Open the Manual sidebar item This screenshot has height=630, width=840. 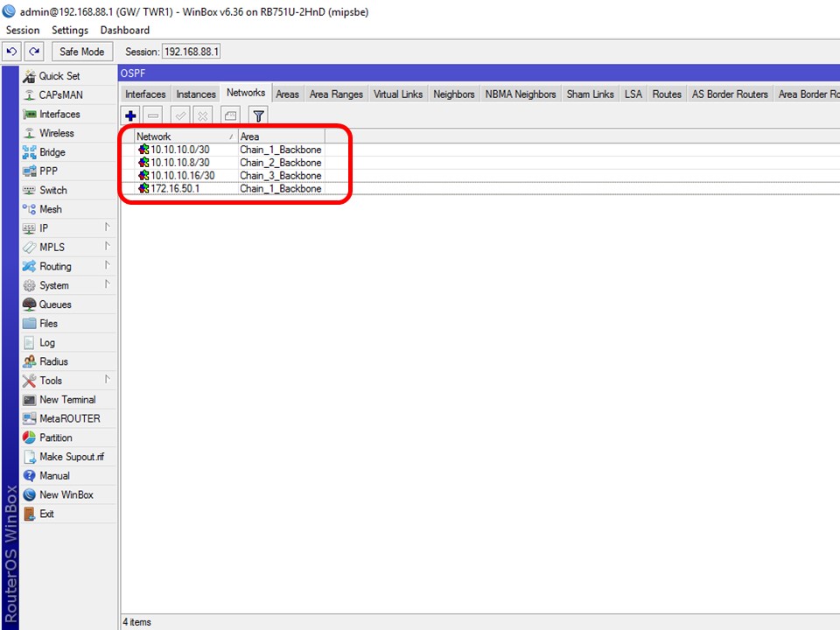point(68,476)
